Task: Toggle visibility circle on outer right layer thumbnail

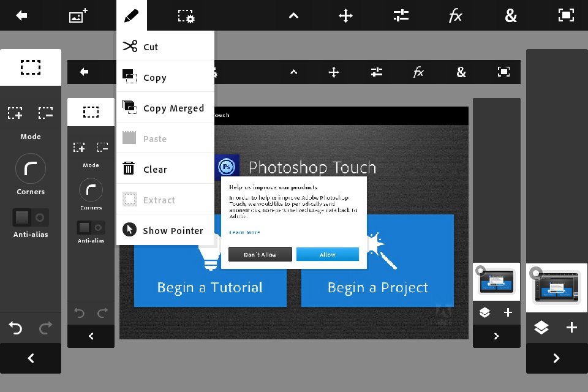Action: coord(536,273)
